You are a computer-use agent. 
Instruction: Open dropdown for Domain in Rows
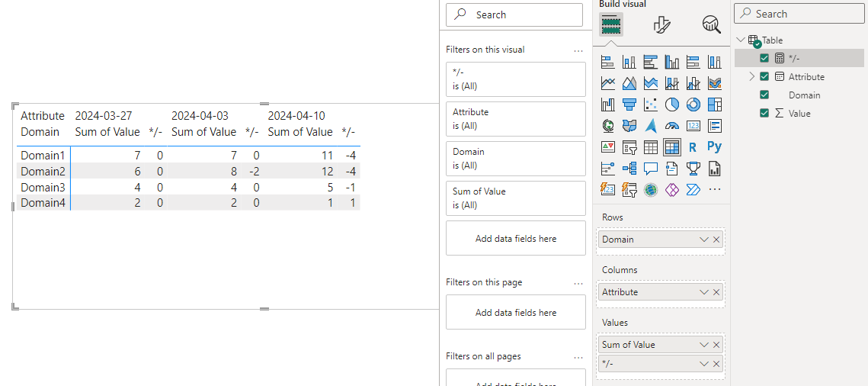(x=704, y=240)
